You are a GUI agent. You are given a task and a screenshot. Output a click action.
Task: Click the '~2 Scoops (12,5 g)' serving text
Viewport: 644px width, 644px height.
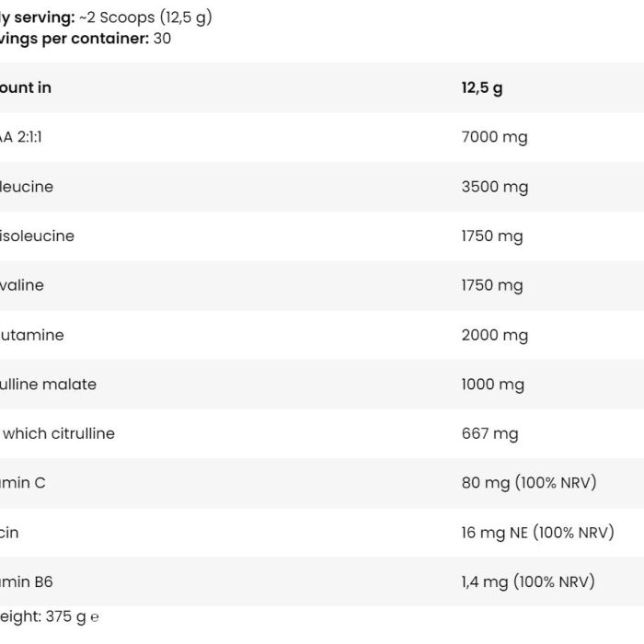145,17
